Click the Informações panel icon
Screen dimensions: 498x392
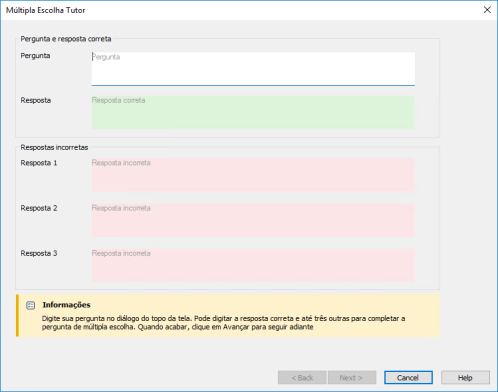click(x=31, y=305)
